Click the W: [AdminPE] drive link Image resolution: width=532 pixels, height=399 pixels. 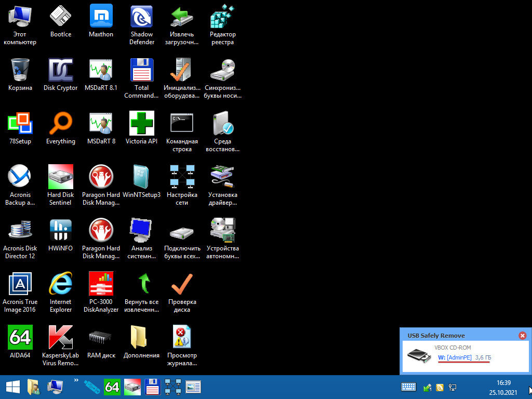pyautogui.click(x=455, y=357)
